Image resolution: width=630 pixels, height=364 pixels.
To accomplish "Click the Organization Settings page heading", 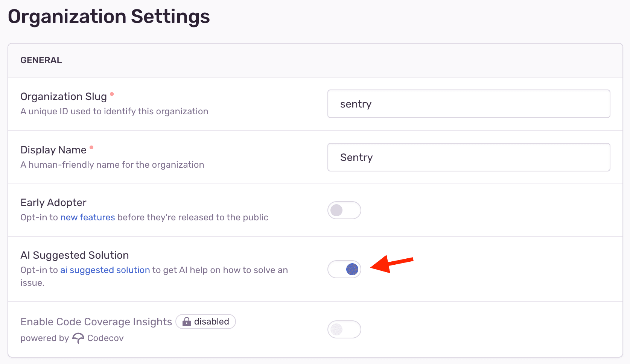I will pyautogui.click(x=109, y=16).
